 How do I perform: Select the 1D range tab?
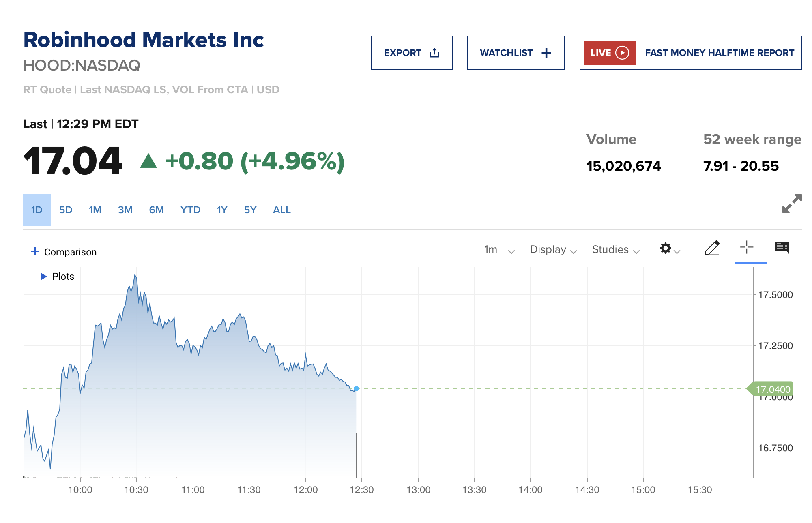tap(37, 210)
